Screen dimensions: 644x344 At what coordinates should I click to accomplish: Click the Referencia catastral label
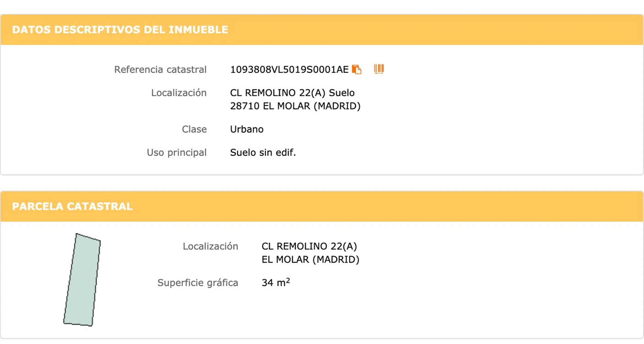pyautogui.click(x=160, y=69)
